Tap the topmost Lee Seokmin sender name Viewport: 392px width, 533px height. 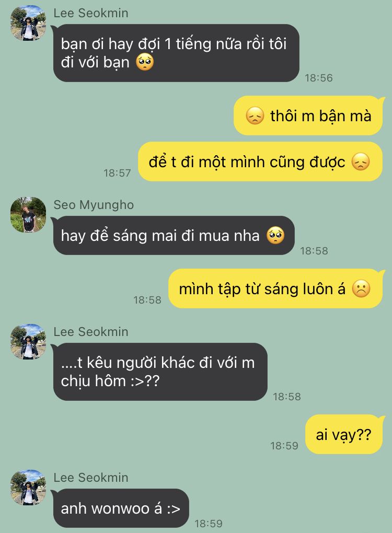coord(91,13)
